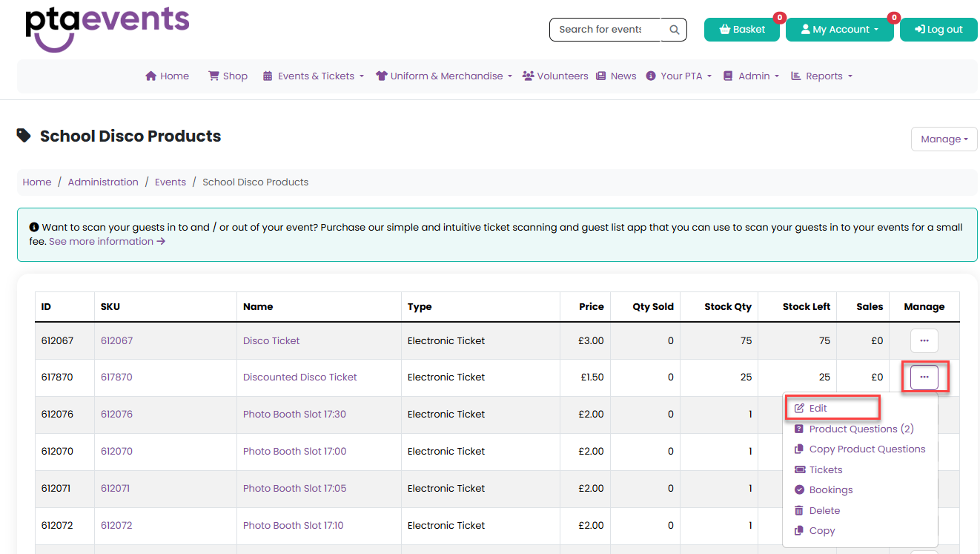Open SKU link 612067

[x=116, y=340]
